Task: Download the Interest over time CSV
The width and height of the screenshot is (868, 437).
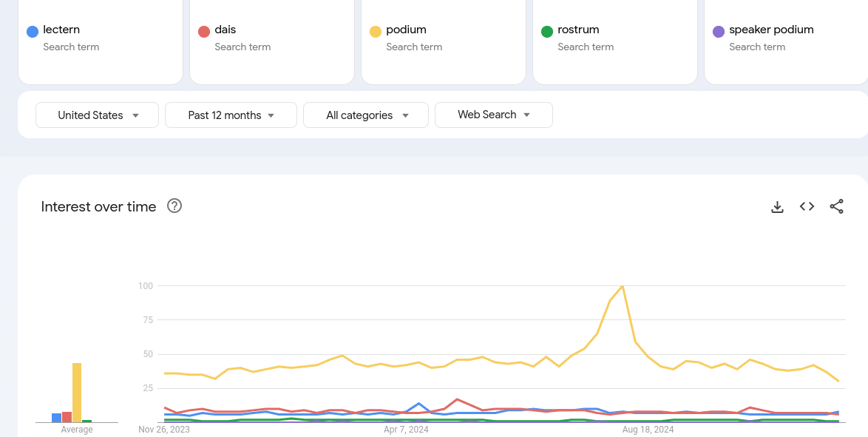Action: (777, 207)
